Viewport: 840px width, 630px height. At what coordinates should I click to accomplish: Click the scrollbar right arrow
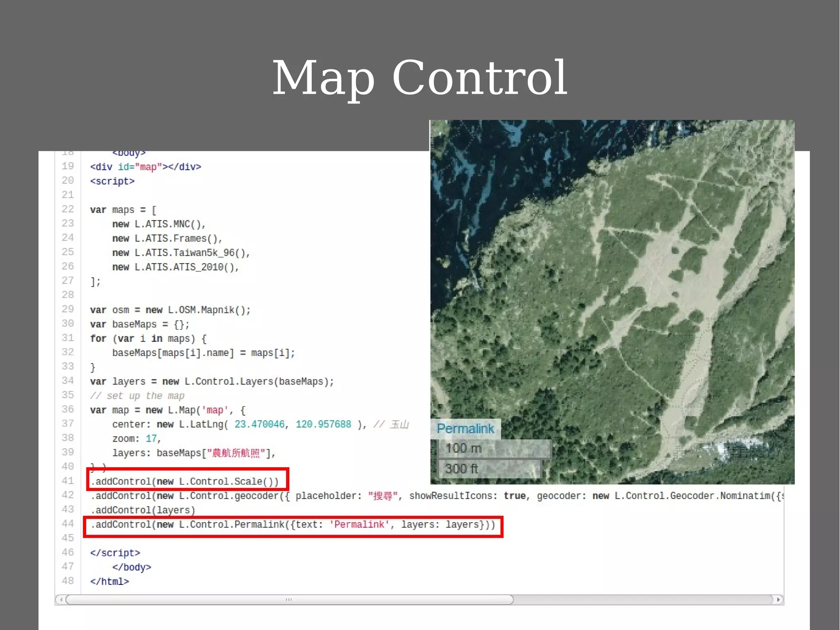(778, 600)
